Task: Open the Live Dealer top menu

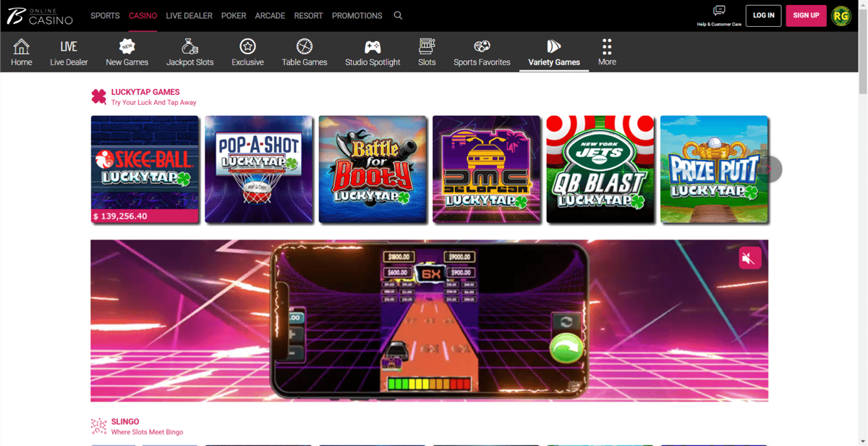Action: click(189, 15)
